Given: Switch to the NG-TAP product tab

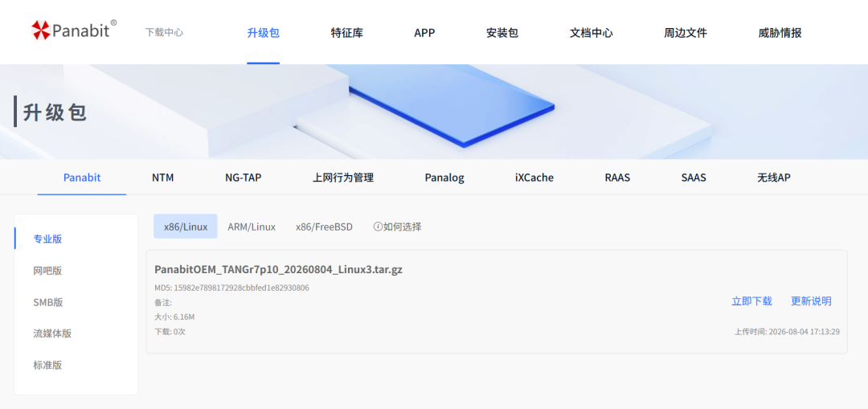Looking at the screenshot, I should click(x=243, y=178).
